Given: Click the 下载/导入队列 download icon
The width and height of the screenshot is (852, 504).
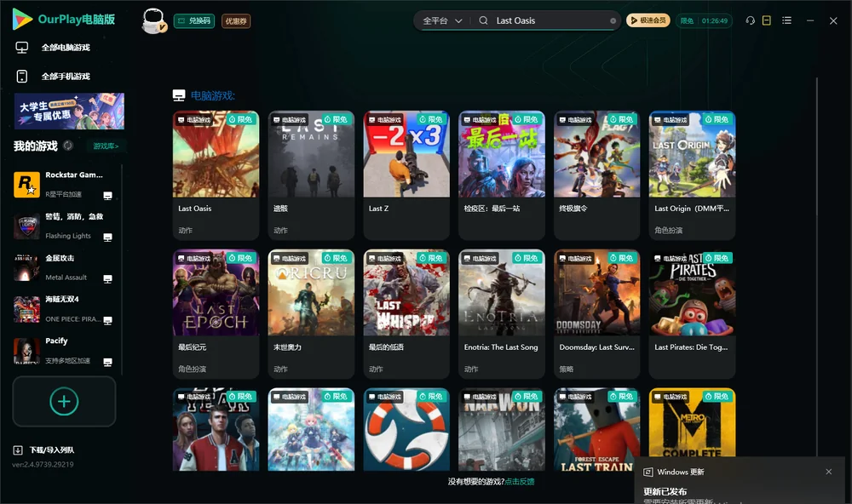Looking at the screenshot, I should tap(18, 450).
